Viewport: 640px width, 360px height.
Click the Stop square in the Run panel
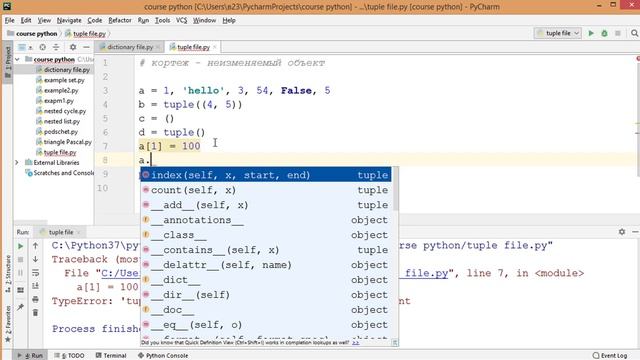coord(20,260)
